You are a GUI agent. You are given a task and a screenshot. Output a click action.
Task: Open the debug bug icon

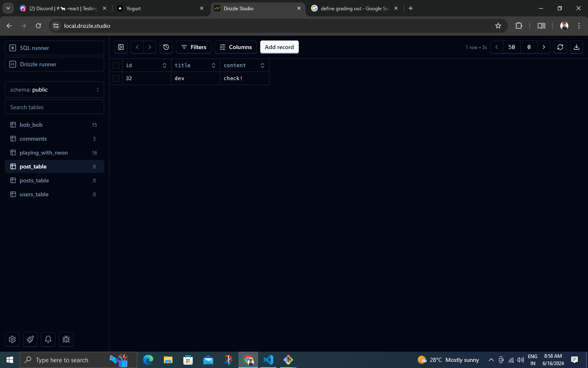(x=66, y=339)
